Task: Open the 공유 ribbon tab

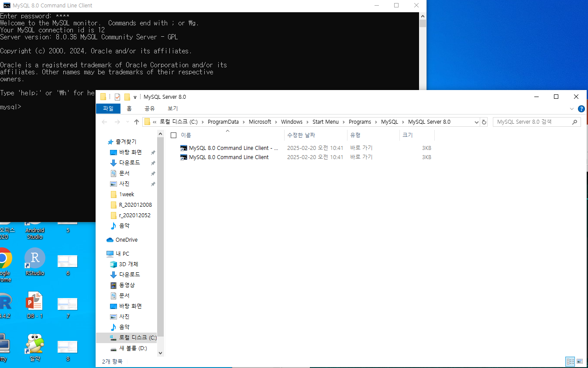Action: [x=150, y=108]
